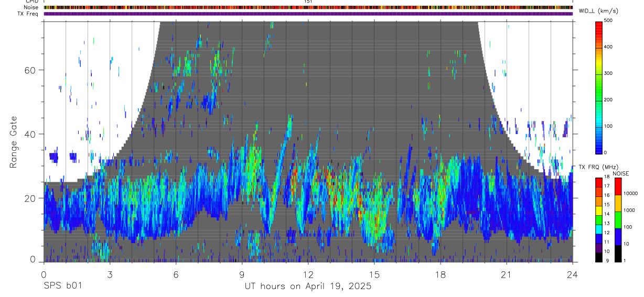The height and width of the screenshot is (297, 644).
Task: Click the cyan segment of the TX FRQ colorbar
Action: pyautogui.click(x=598, y=228)
